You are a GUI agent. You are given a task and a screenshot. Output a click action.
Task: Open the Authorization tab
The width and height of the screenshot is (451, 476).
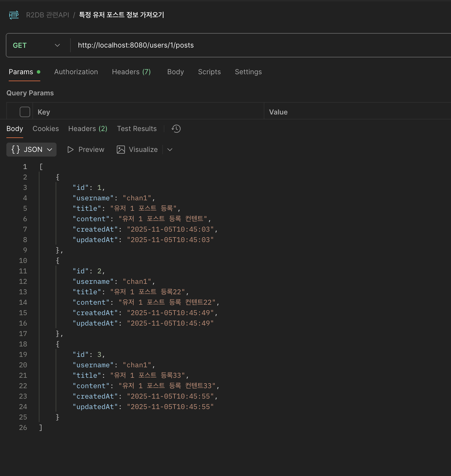pyautogui.click(x=76, y=72)
